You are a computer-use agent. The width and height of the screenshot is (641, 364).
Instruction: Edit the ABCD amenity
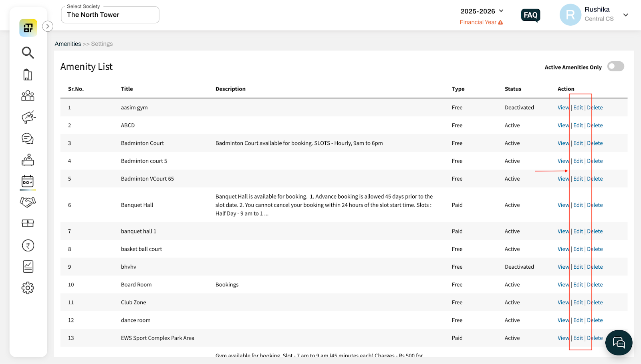point(578,125)
